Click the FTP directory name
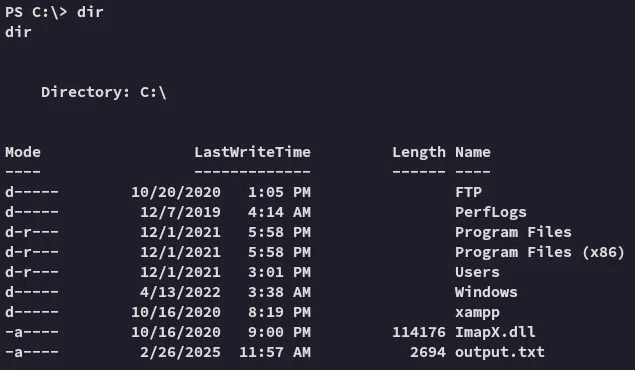The width and height of the screenshot is (635, 370). click(468, 192)
